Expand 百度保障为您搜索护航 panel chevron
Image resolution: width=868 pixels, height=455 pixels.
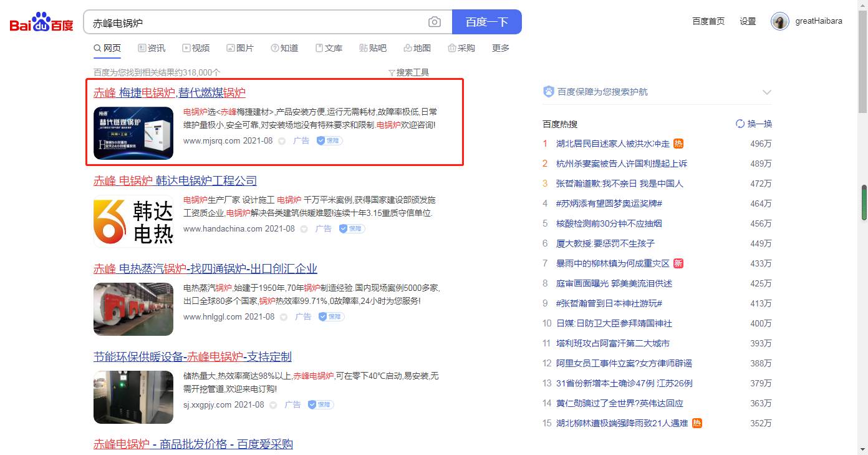click(766, 92)
